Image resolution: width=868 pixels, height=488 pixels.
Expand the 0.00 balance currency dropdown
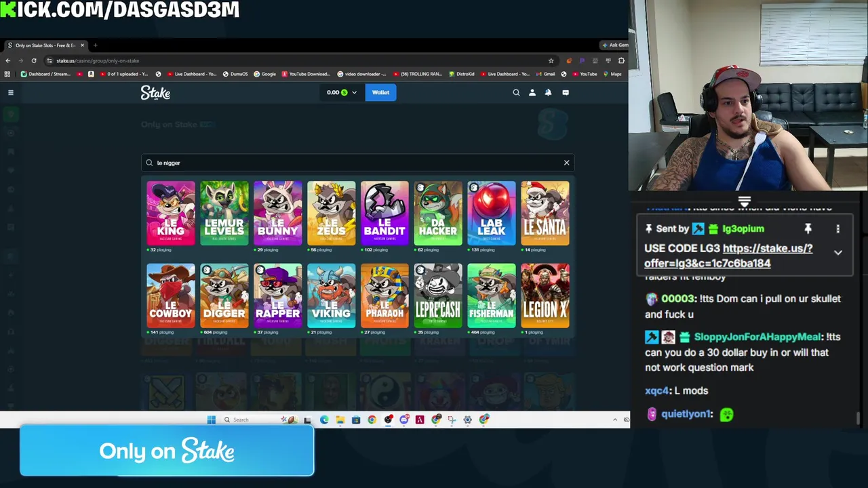[341, 92]
